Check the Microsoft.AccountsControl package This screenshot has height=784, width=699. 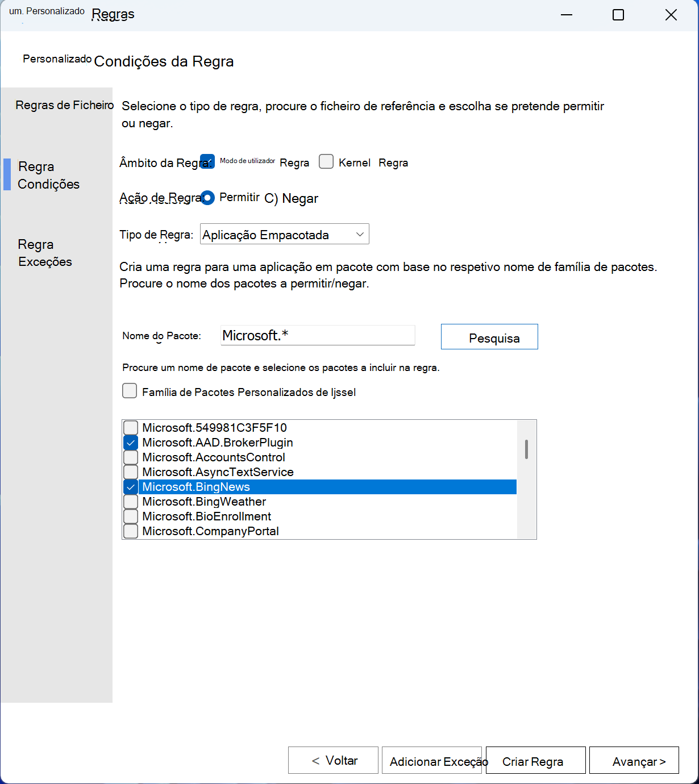pos(131,457)
